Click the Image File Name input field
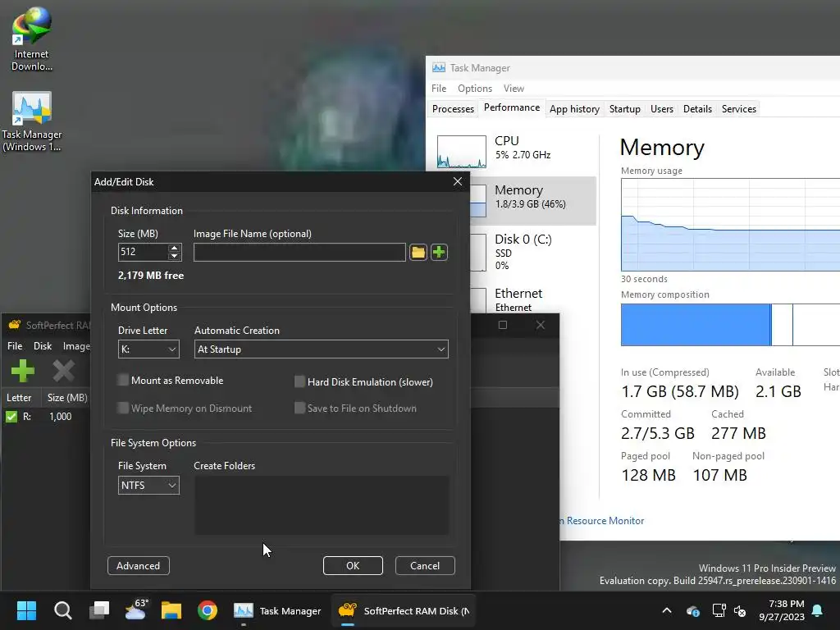Screen dimensions: 840x630 (299, 253)
